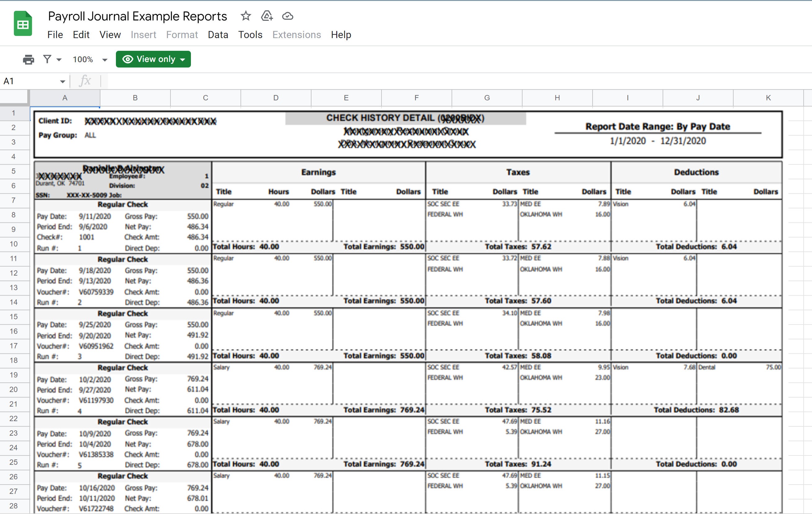Select column F header
This screenshot has width=812, height=514.
[417, 98]
